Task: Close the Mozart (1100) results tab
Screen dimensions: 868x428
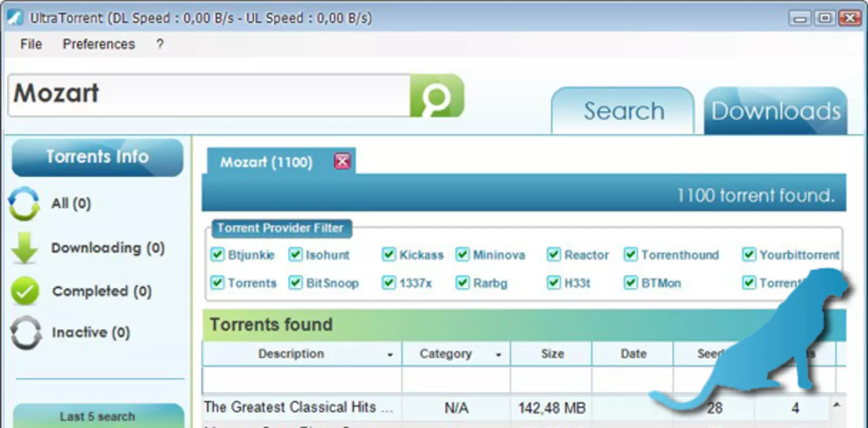Action: [342, 161]
